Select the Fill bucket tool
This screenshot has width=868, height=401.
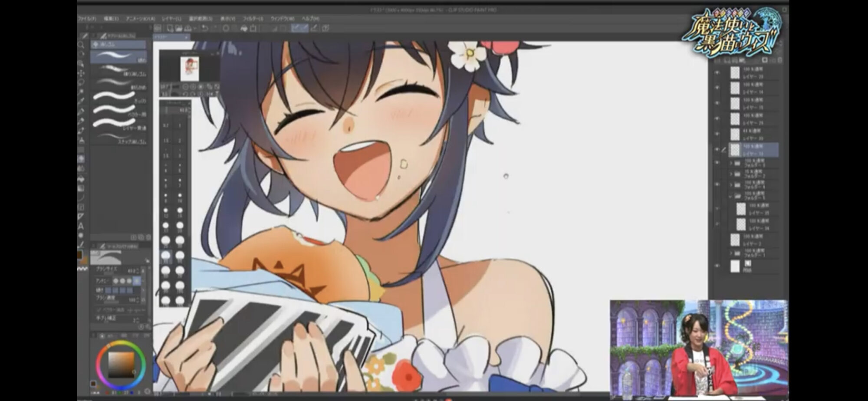(81, 178)
